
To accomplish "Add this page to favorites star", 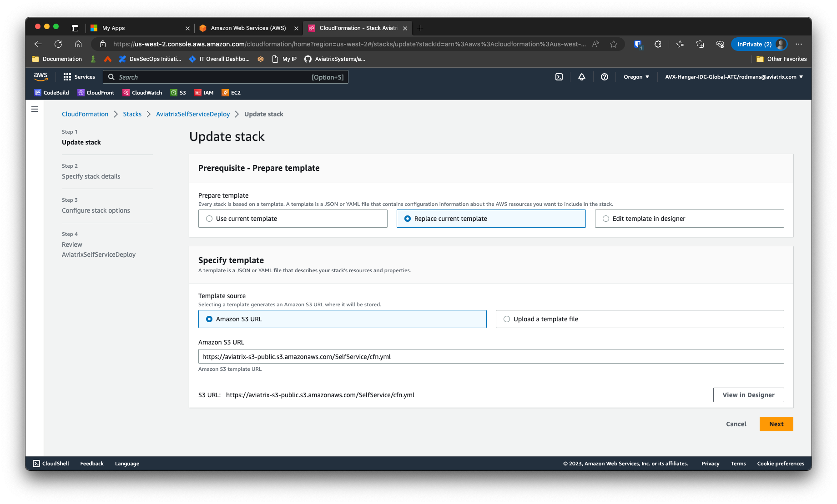I will tap(614, 44).
